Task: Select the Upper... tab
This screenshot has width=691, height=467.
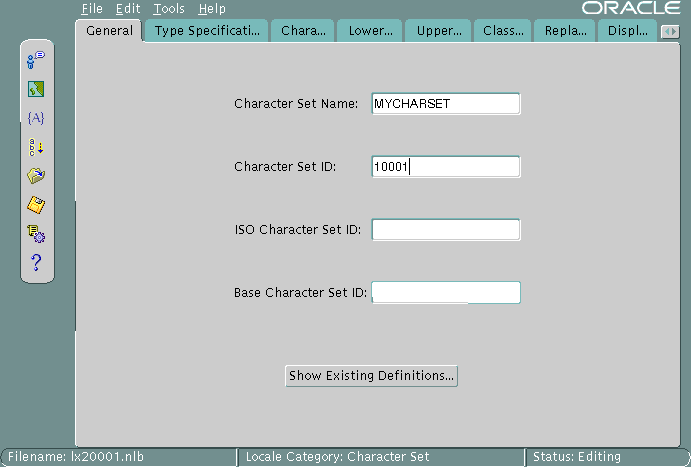Action: click(x=439, y=31)
